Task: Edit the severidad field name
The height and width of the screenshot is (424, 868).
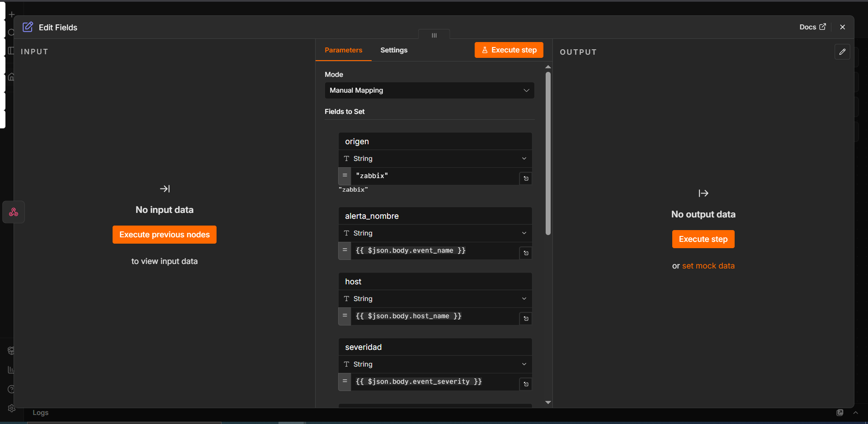Action: 435,347
